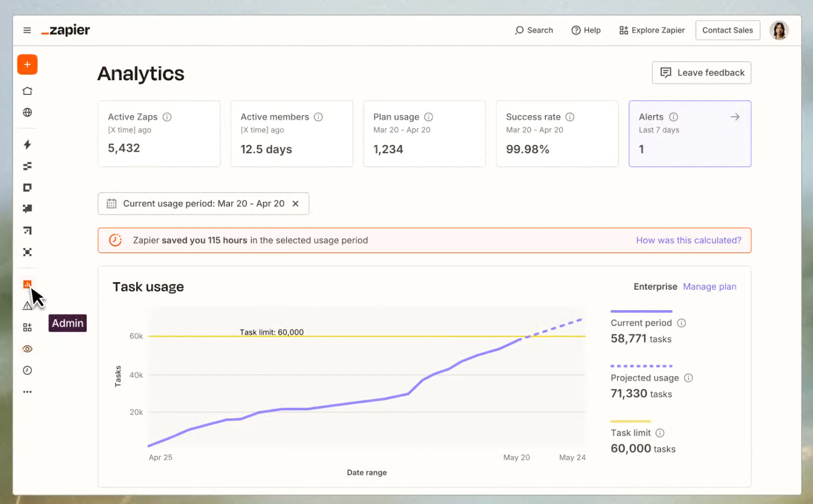Open the globe Discover icon in the sidebar

click(x=27, y=113)
